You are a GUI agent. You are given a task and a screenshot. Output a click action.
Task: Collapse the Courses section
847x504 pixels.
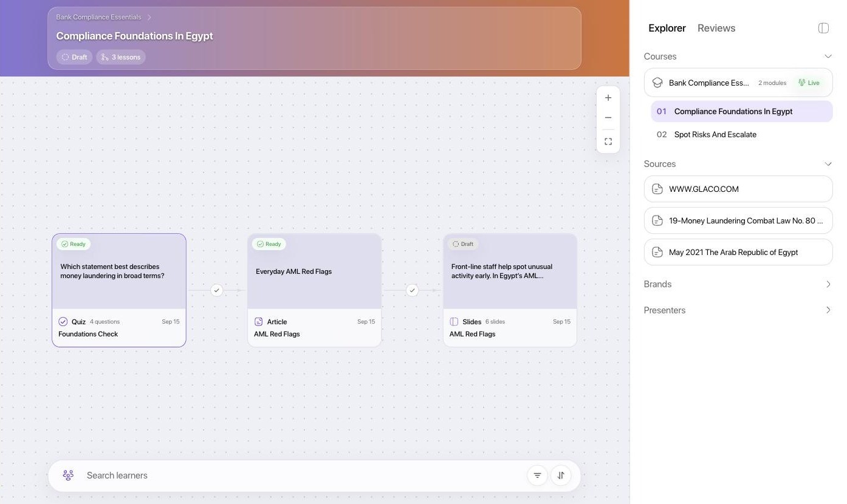[828, 56]
